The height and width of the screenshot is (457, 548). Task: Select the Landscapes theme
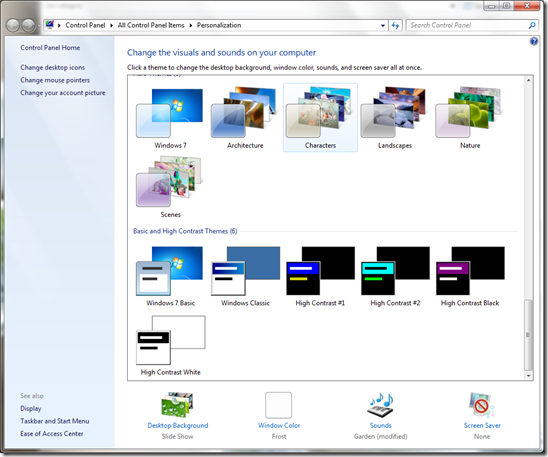pyautogui.click(x=395, y=118)
